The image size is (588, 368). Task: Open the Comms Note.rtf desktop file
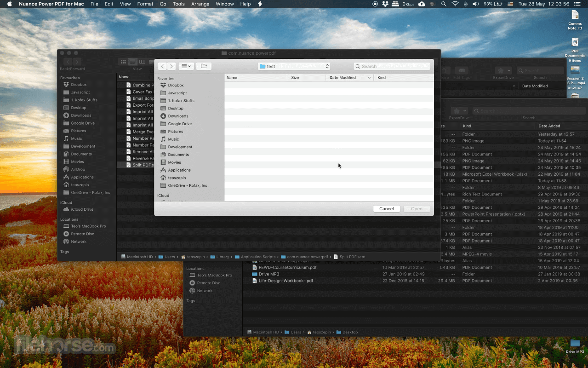[575, 20]
